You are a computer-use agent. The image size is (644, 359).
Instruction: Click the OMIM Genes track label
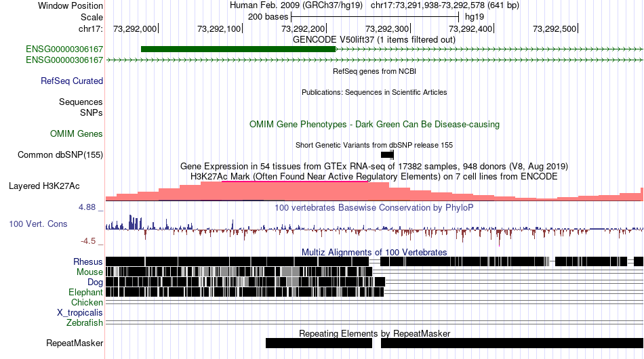pyautogui.click(x=77, y=133)
